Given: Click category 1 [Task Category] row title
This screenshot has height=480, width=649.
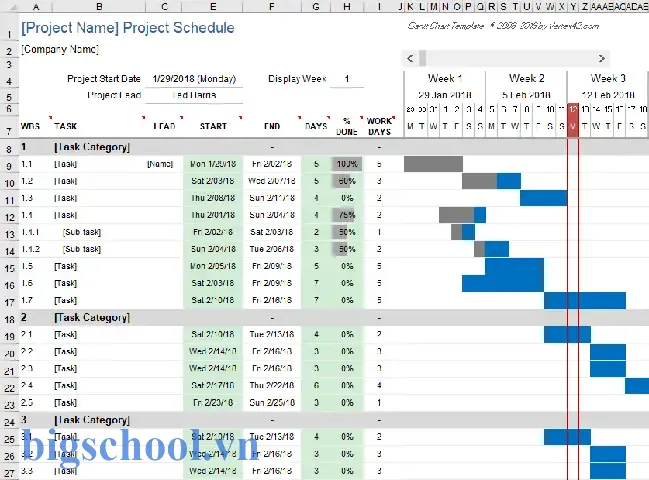Looking at the screenshot, I should 92,147.
